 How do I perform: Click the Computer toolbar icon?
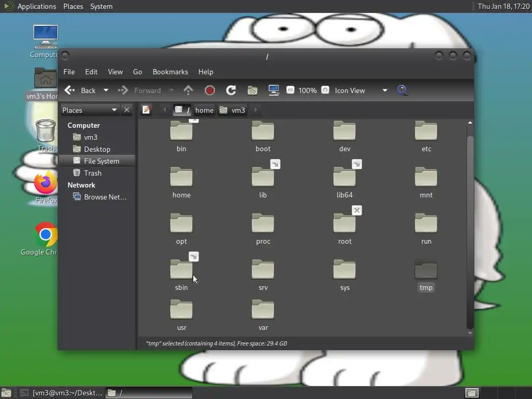[273, 90]
